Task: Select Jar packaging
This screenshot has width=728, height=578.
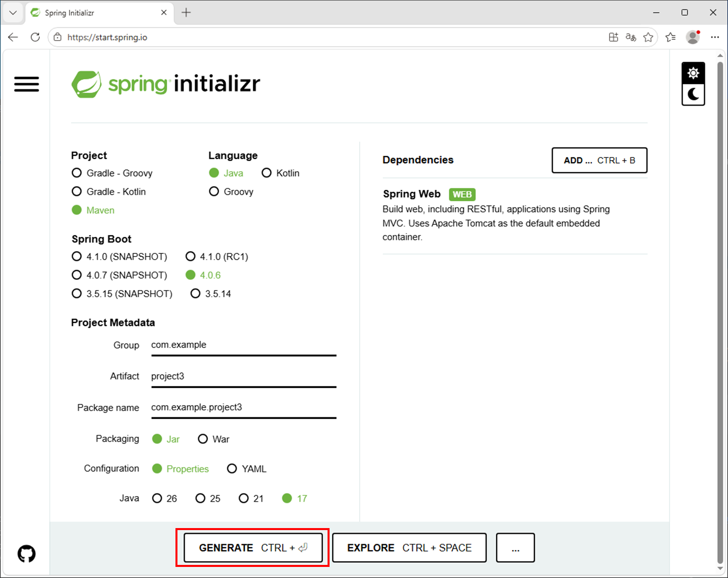Action: click(166, 439)
